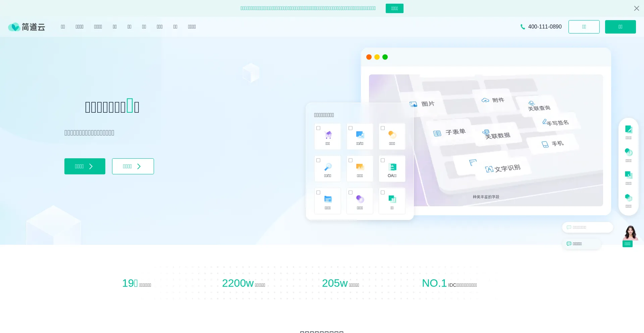Click the green pen icon in floating sidebar
This screenshot has width=644, height=333.
pos(628,129)
